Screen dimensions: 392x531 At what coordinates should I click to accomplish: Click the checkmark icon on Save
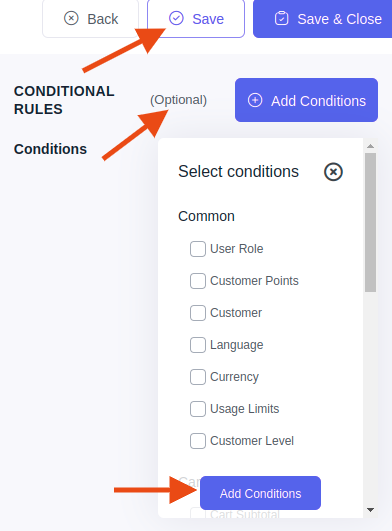[x=176, y=18]
